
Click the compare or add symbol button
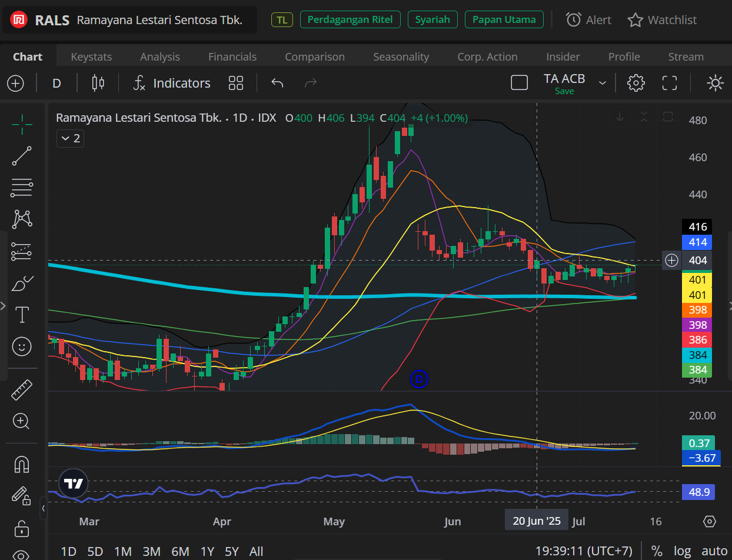pyautogui.click(x=15, y=83)
